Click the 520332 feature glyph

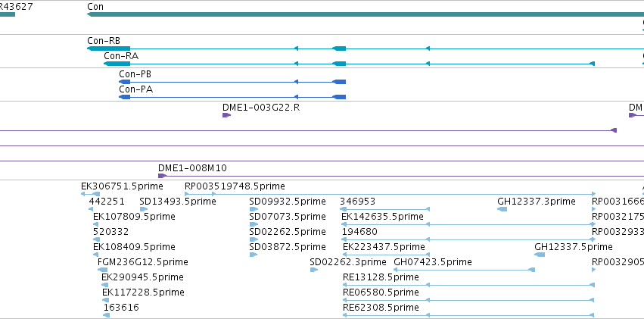point(97,239)
